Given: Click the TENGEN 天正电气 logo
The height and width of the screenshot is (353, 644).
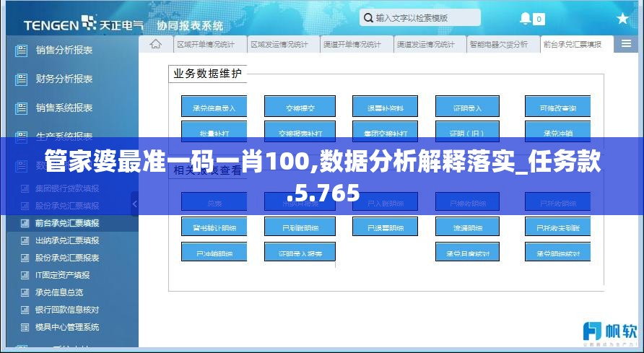Looking at the screenshot, I should tap(84, 24).
